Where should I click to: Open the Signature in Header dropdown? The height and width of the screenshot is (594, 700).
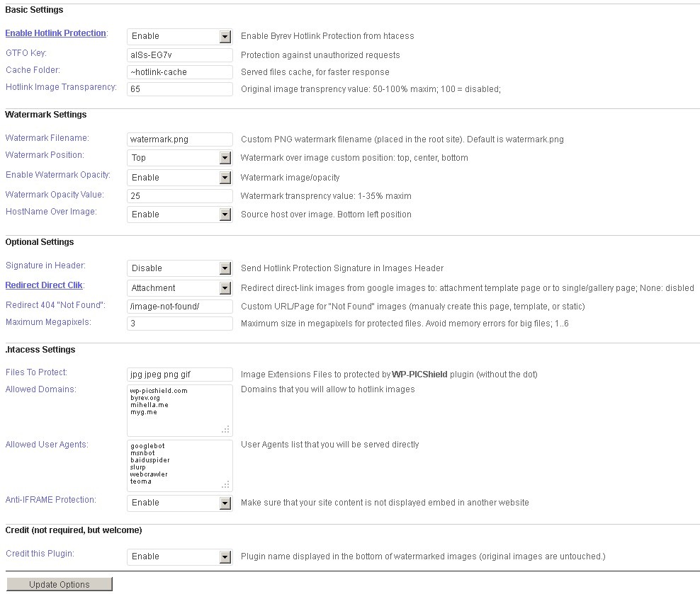[179, 268]
